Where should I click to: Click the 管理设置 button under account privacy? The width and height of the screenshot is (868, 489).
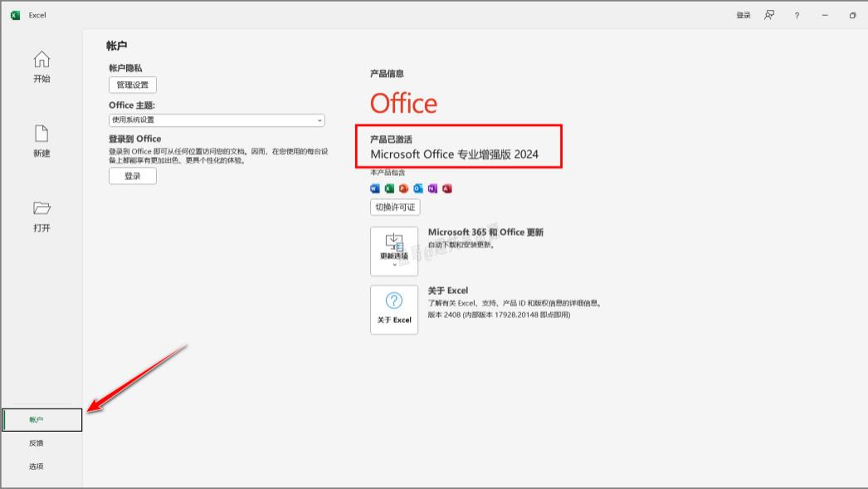click(132, 85)
